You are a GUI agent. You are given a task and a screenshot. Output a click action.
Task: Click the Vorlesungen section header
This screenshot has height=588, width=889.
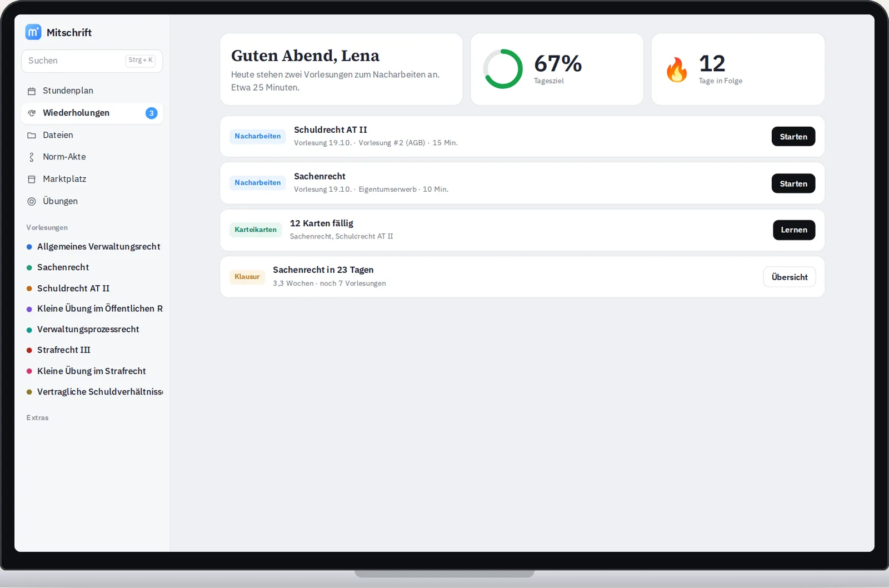point(47,228)
